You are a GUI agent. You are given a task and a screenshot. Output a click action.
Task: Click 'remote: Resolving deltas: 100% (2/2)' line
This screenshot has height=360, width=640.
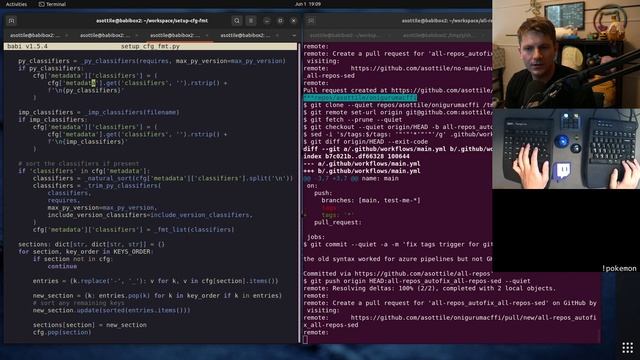pyautogui.click(x=429, y=289)
